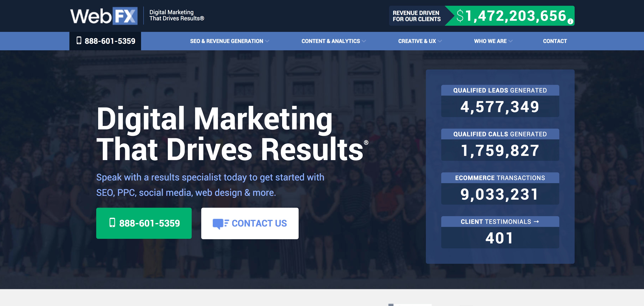Expand the SEO & Revenue Generation chevron
This screenshot has height=306, width=644.
(267, 41)
